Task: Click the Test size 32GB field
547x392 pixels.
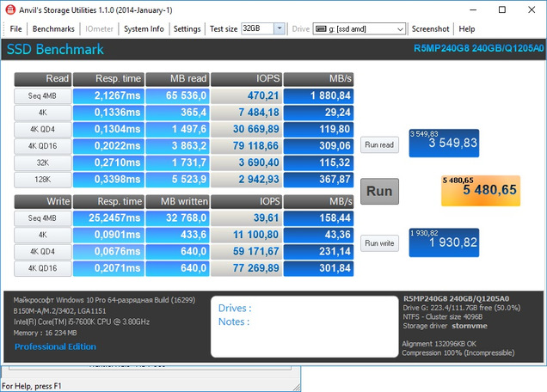Action: pos(257,28)
